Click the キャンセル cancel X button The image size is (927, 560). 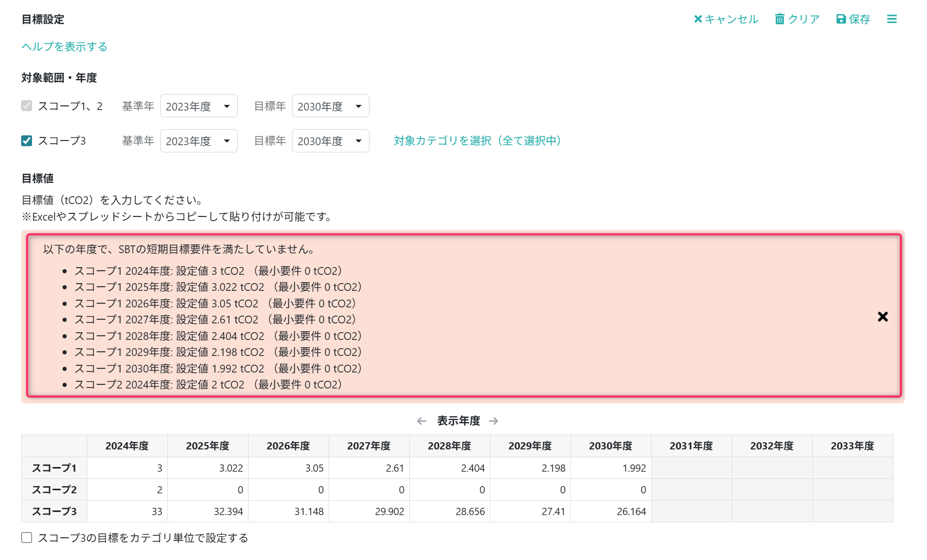tap(725, 19)
